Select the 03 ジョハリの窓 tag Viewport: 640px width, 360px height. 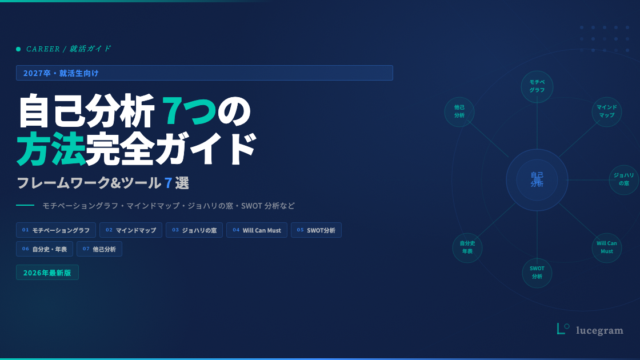(x=194, y=230)
